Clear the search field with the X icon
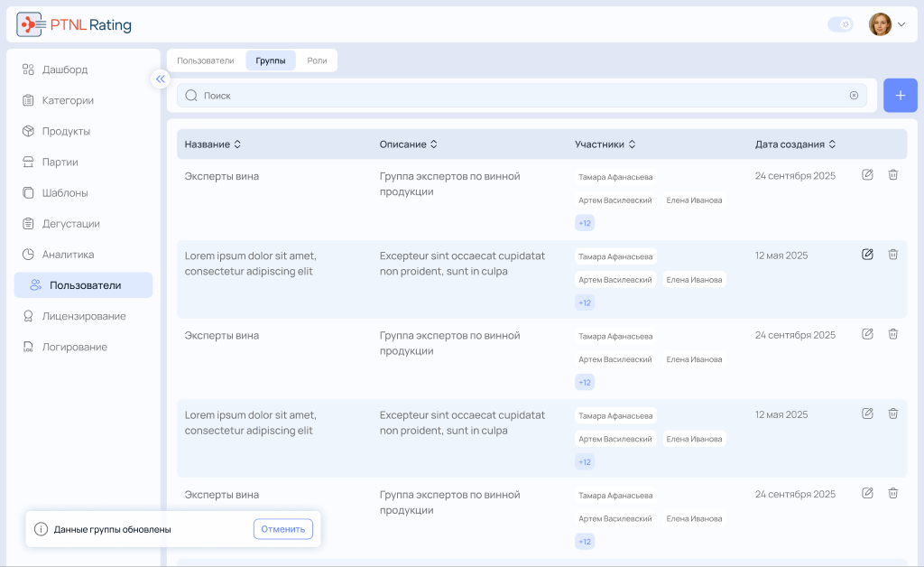 (x=854, y=96)
